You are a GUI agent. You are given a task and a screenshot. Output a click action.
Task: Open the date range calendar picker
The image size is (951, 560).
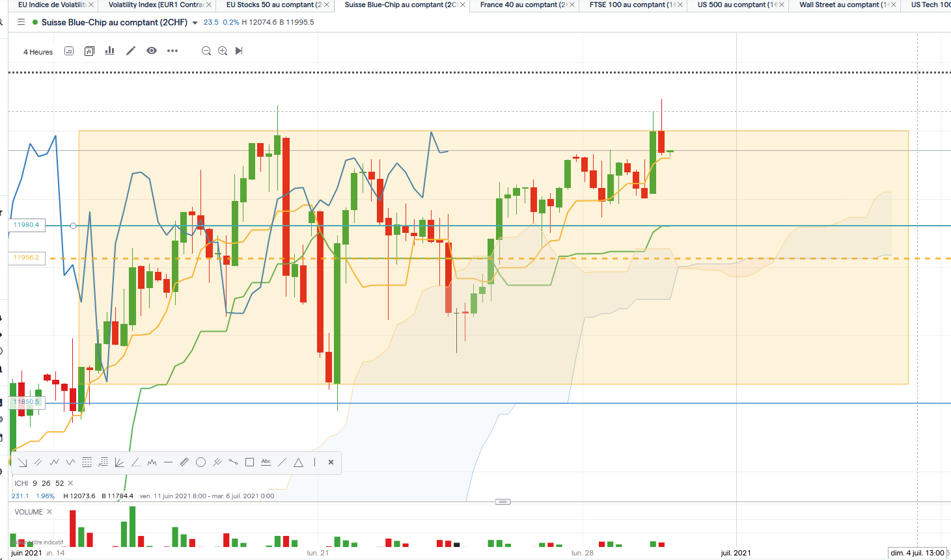click(x=69, y=51)
